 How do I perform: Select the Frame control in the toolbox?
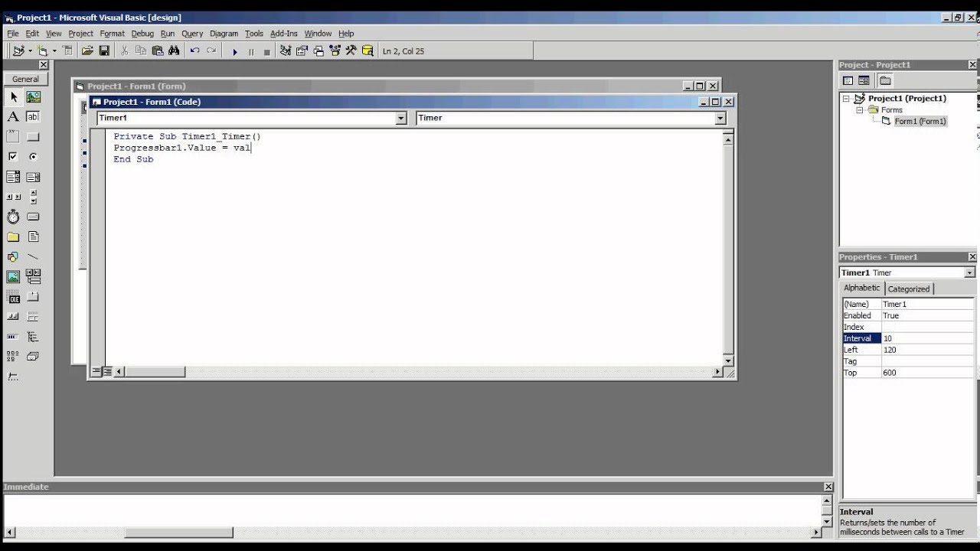pyautogui.click(x=13, y=137)
